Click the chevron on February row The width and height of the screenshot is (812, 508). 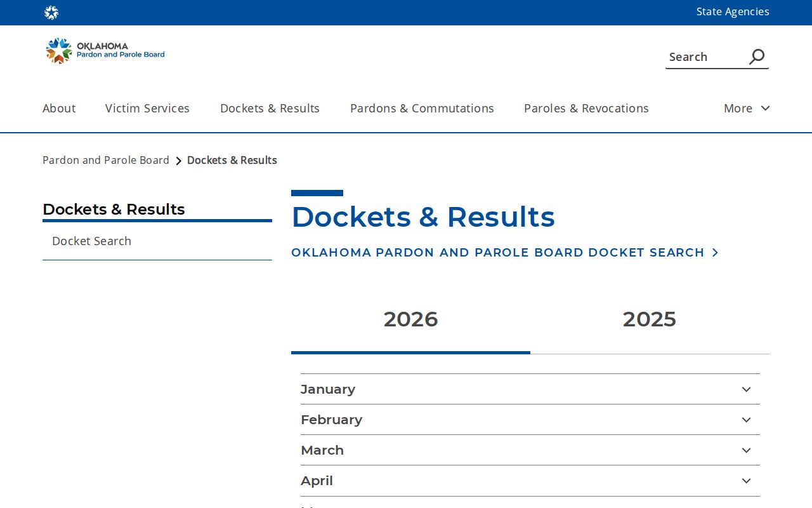pos(747,420)
